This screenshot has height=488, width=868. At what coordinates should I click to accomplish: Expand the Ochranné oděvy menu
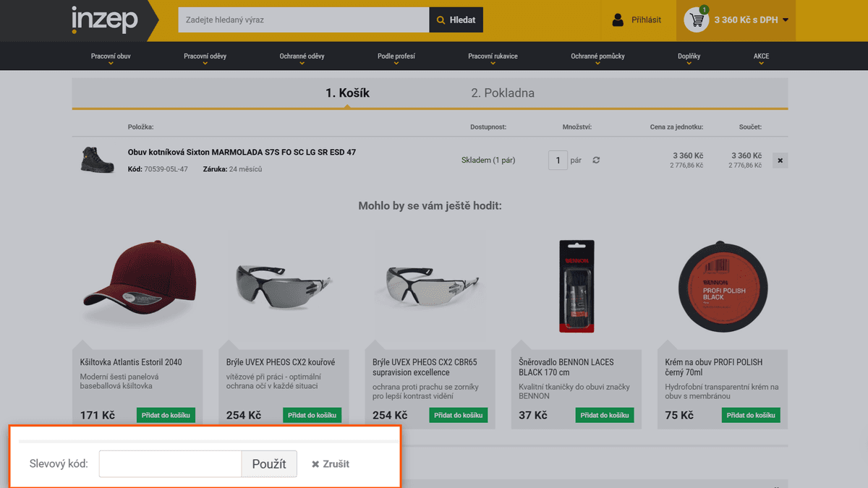coord(302,56)
